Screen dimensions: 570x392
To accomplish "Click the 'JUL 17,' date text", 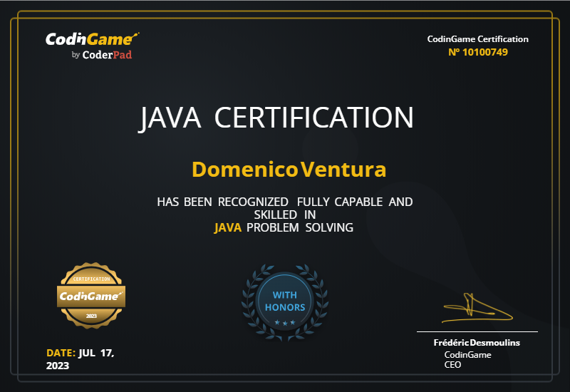I will (x=96, y=353).
